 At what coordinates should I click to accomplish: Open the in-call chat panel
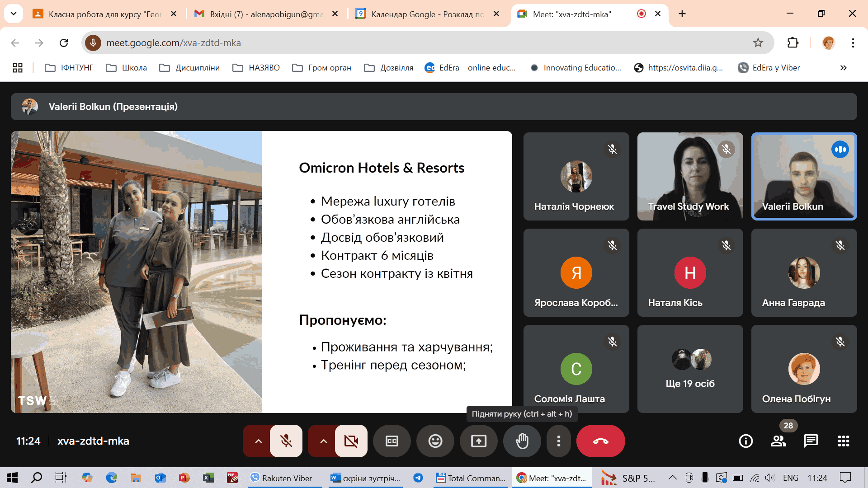811,441
